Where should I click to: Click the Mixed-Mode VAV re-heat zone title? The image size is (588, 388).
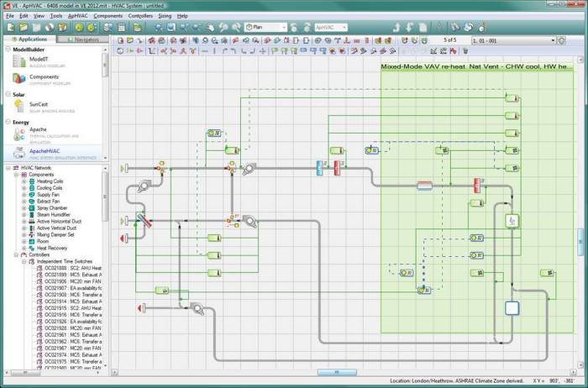[476, 66]
